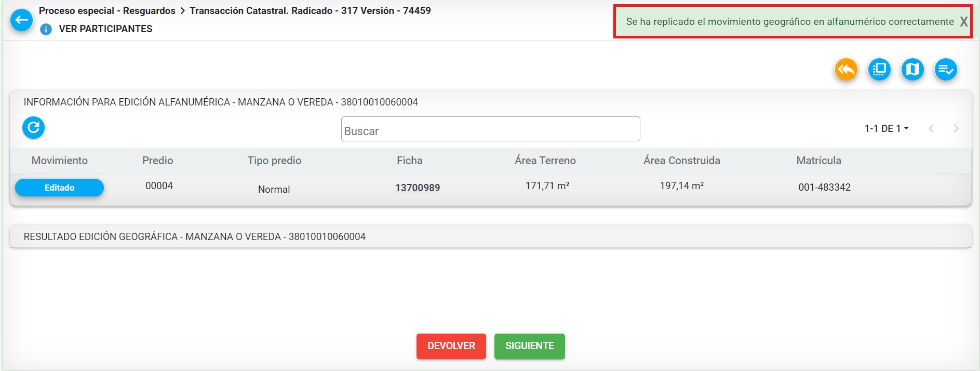Open the VER PARTICIPANTES info icon
This screenshot has width=980, height=371.
[46, 29]
